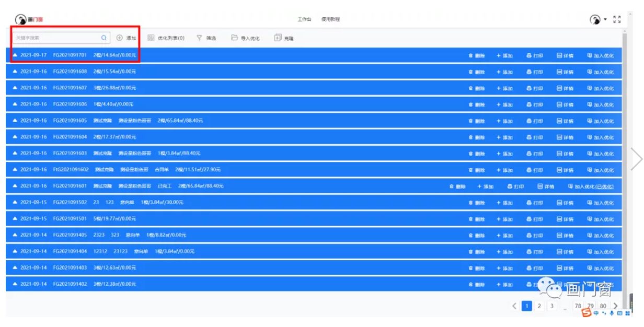Expand the right-side panel chevron arrow
The height and width of the screenshot is (327, 644).
tap(636, 159)
